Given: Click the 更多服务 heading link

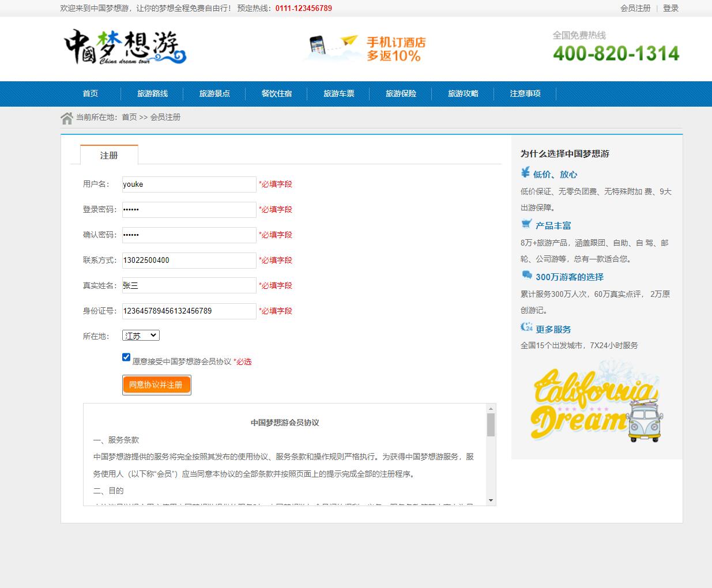Looking at the screenshot, I should click(x=553, y=329).
